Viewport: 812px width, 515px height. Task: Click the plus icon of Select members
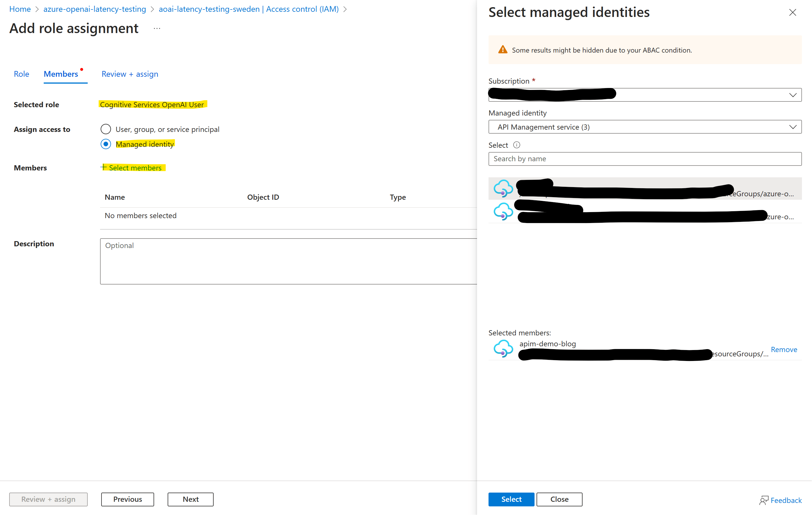(104, 167)
